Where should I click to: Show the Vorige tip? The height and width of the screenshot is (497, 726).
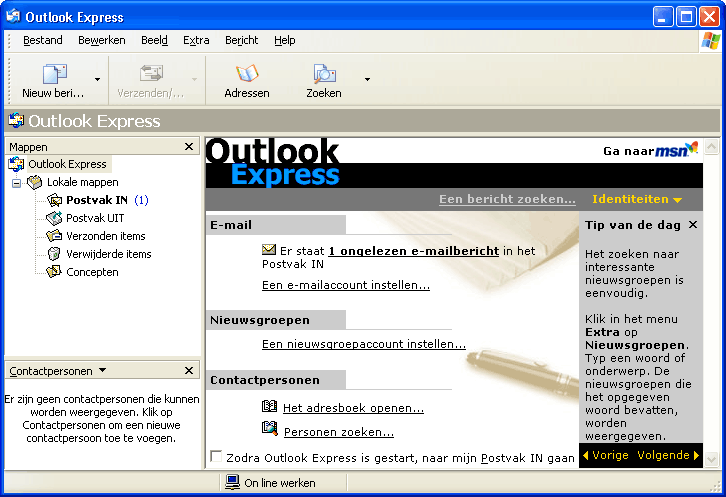[605, 455]
